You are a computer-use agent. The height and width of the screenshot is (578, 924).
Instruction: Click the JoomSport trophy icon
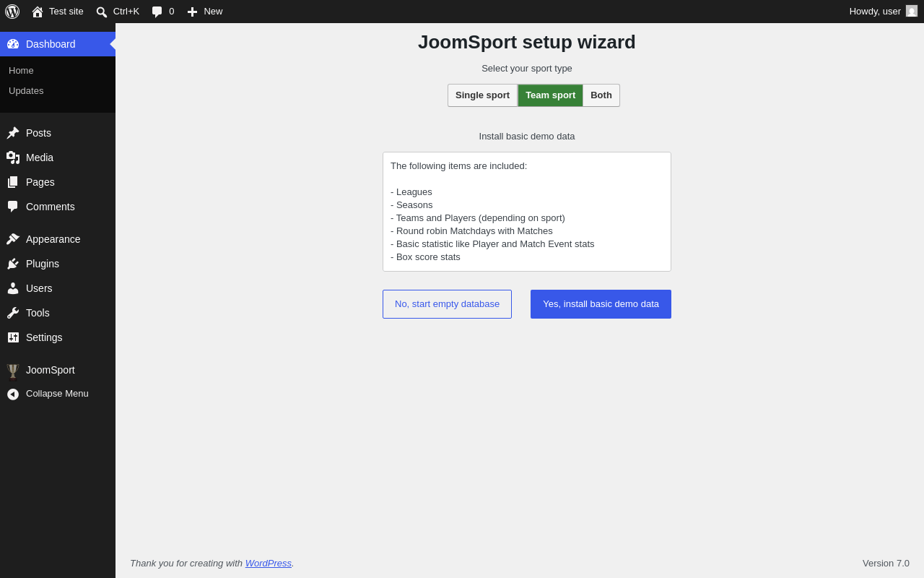click(x=13, y=371)
